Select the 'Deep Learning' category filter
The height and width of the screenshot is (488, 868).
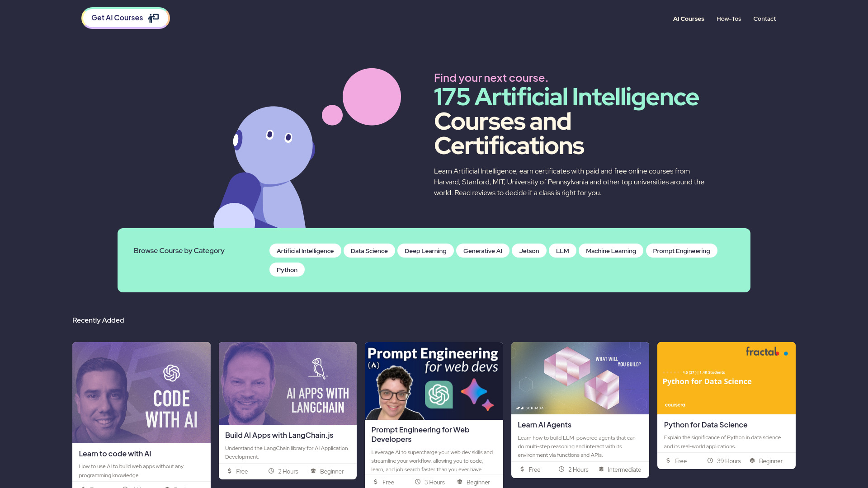pos(426,250)
